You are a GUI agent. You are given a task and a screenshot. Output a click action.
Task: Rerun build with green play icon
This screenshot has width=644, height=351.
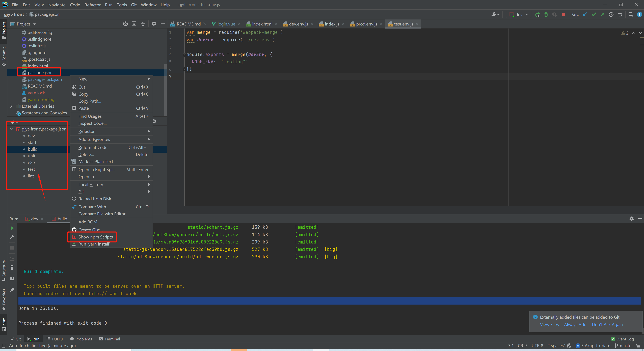tap(12, 228)
